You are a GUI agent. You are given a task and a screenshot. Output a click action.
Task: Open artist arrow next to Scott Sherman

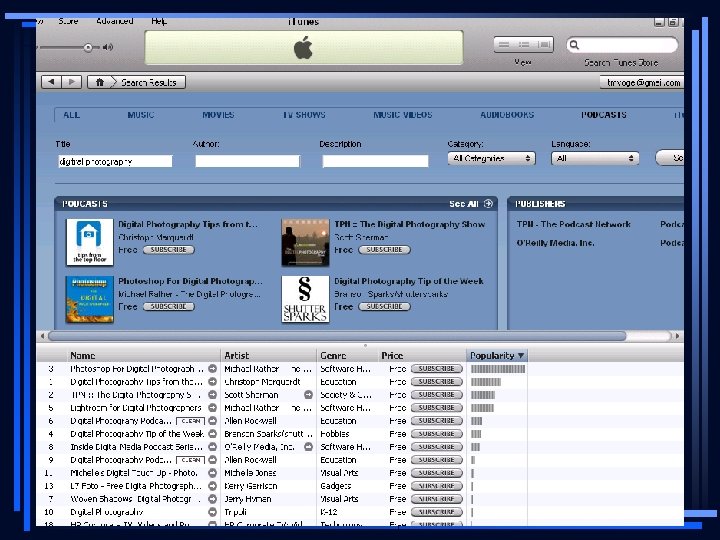[309, 395]
